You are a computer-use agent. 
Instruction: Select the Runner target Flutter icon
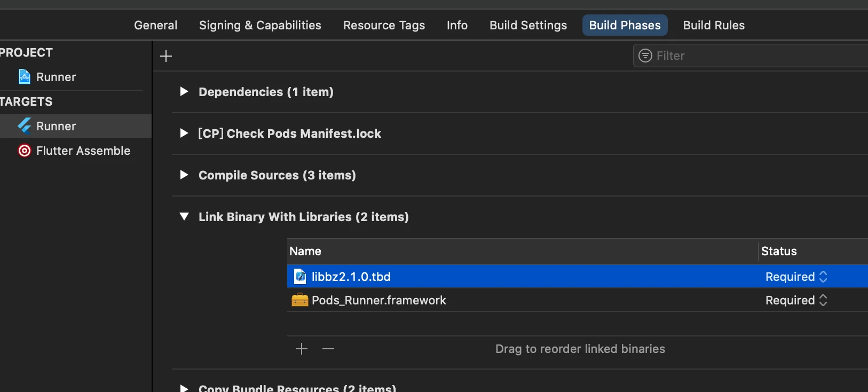click(25, 126)
